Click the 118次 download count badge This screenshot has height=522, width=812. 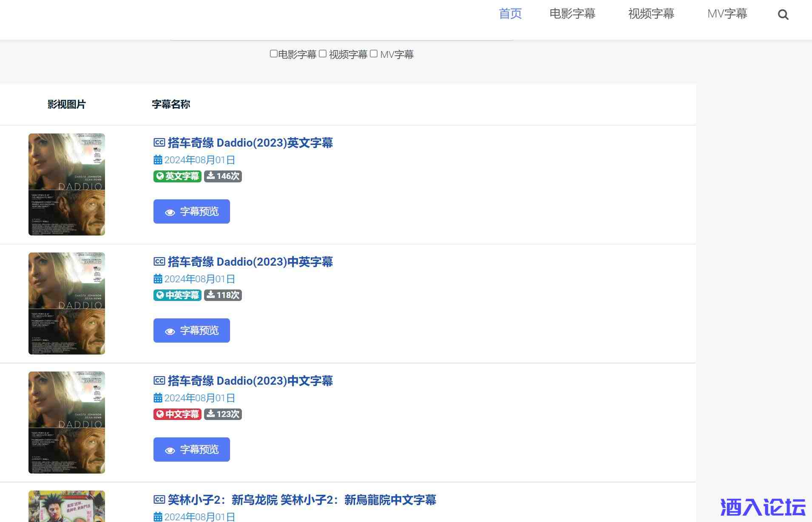coord(223,295)
